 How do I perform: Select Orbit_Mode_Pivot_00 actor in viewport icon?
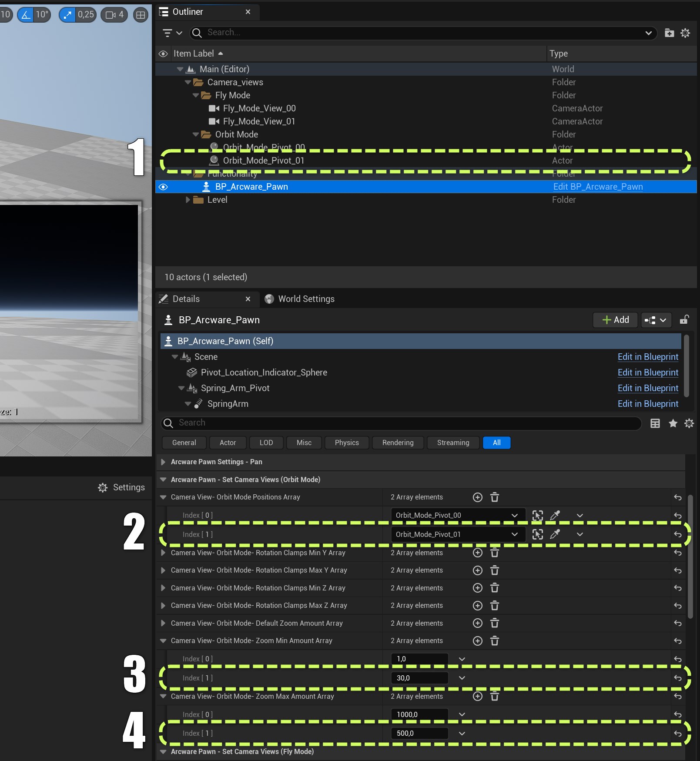pyautogui.click(x=538, y=516)
